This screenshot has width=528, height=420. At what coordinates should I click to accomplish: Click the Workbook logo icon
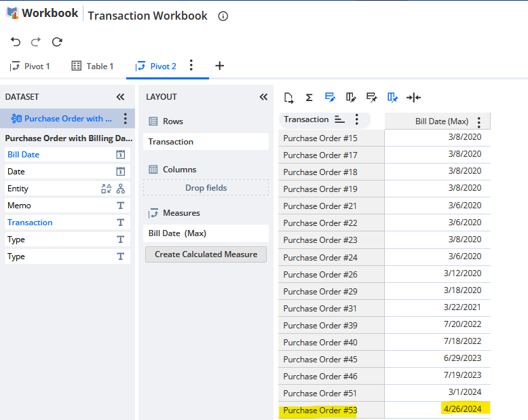[13, 13]
